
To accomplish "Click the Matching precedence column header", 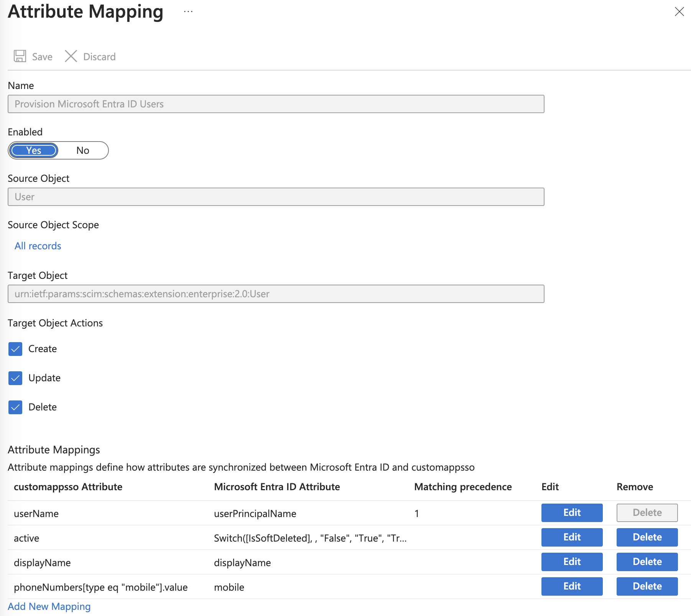I will click(x=463, y=487).
